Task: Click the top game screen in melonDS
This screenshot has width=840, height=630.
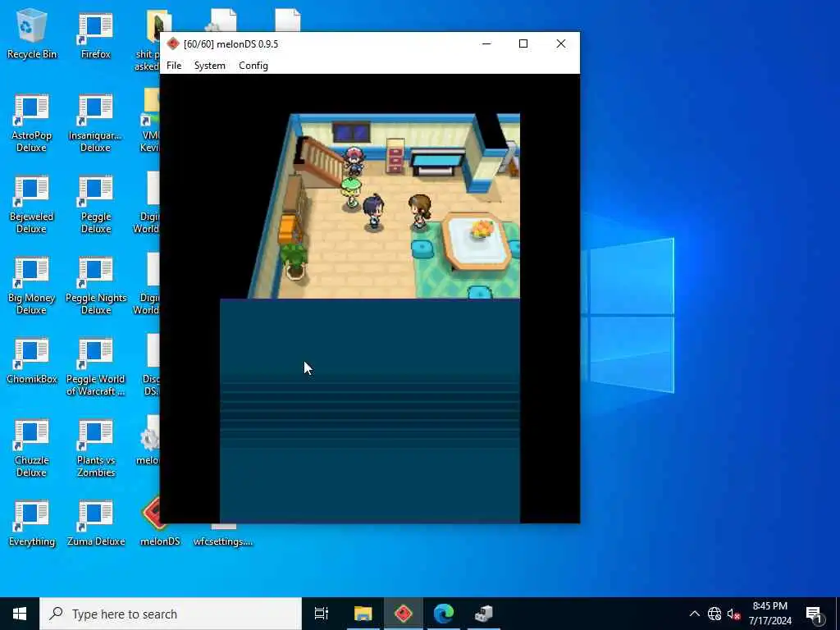Action: pyautogui.click(x=370, y=186)
